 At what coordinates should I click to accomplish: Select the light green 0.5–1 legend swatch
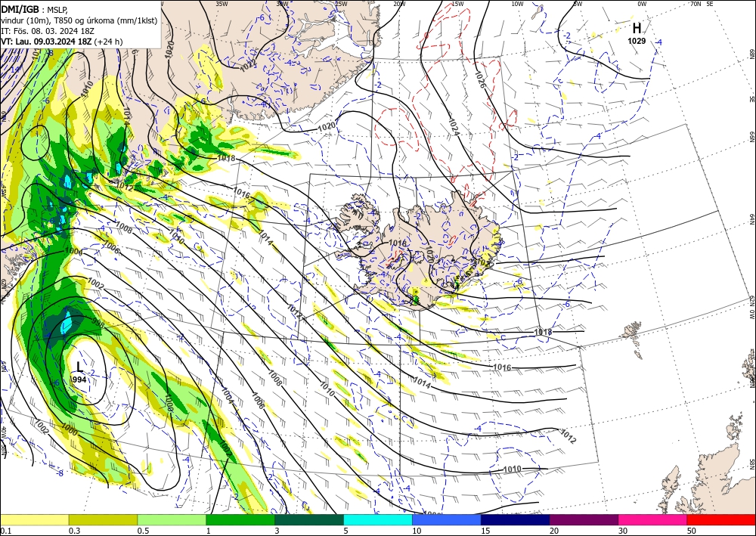pos(172,519)
